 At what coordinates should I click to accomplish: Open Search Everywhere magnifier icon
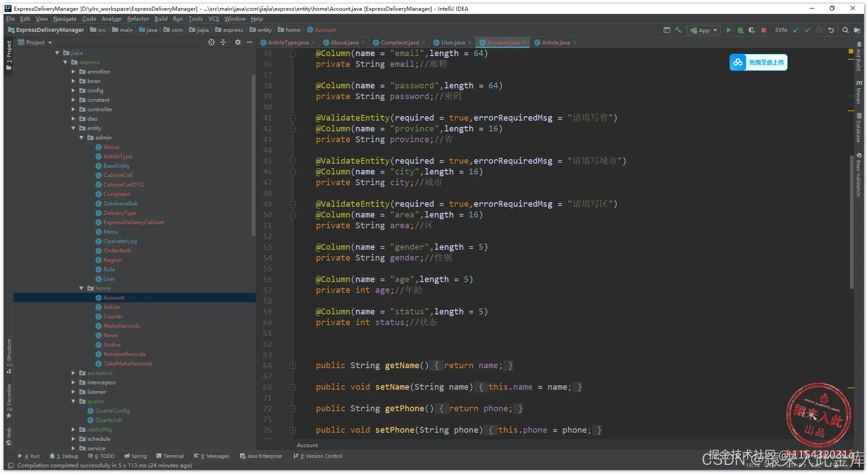pos(845,30)
